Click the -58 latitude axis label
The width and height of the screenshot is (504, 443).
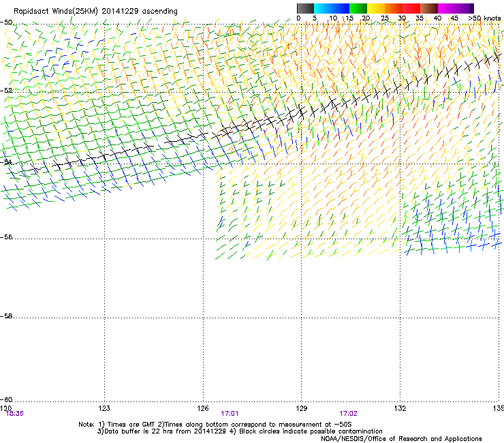6,316
